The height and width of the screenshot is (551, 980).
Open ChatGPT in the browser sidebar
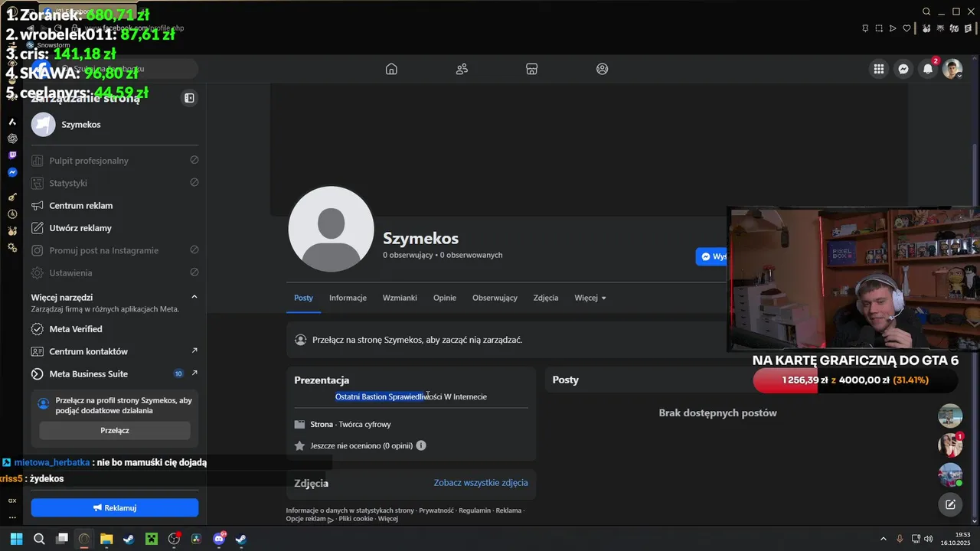(12, 139)
